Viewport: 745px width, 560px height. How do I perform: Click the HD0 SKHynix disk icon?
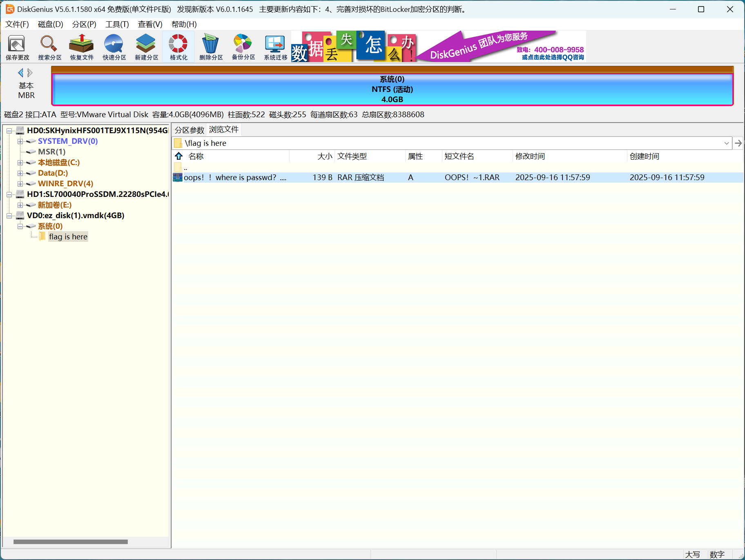click(20, 131)
